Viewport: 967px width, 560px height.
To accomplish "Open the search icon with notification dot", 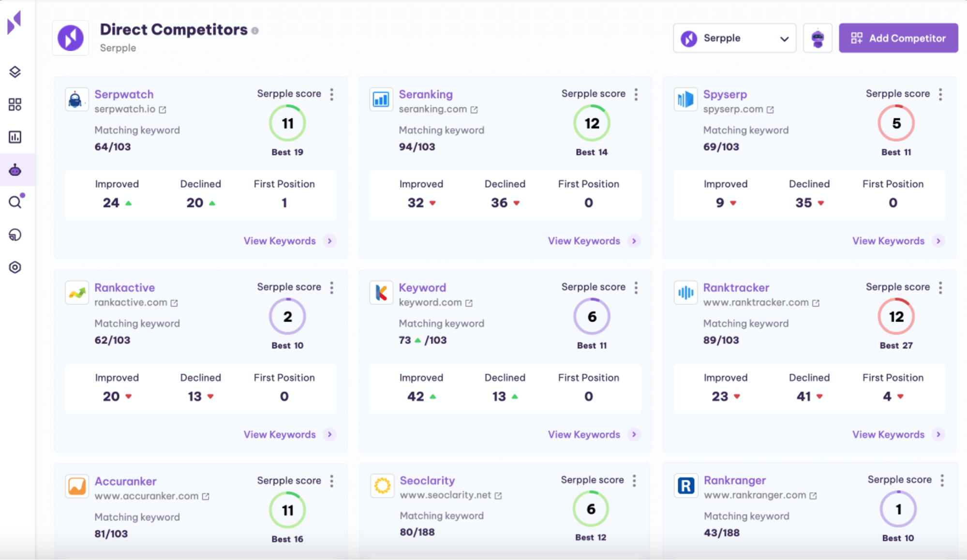I will tap(16, 201).
